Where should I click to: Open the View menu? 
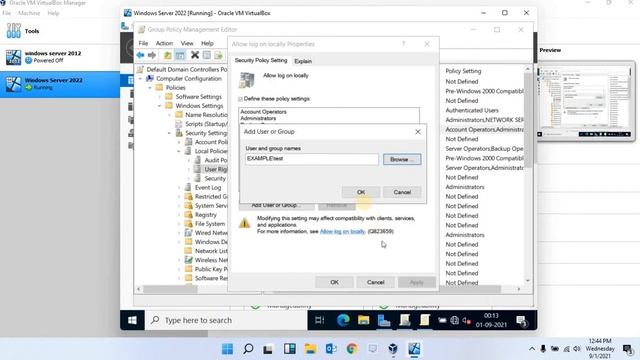pyautogui.click(x=187, y=43)
